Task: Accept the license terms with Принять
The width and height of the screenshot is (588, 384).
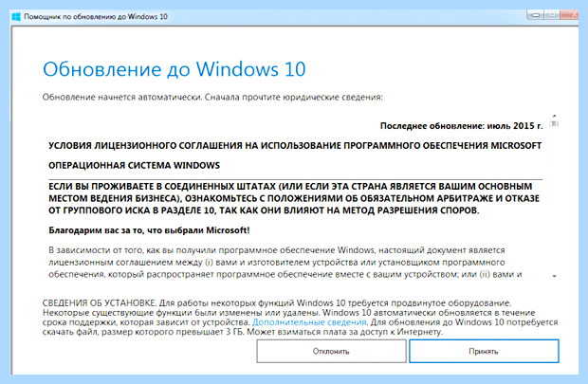Action: point(484,351)
